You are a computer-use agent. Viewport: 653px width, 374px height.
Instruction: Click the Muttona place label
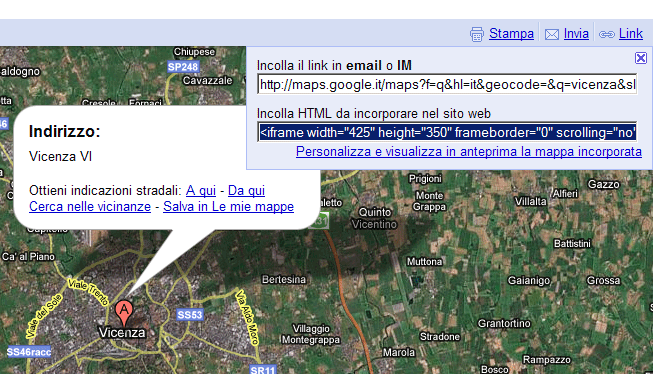click(x=424, y=262)
